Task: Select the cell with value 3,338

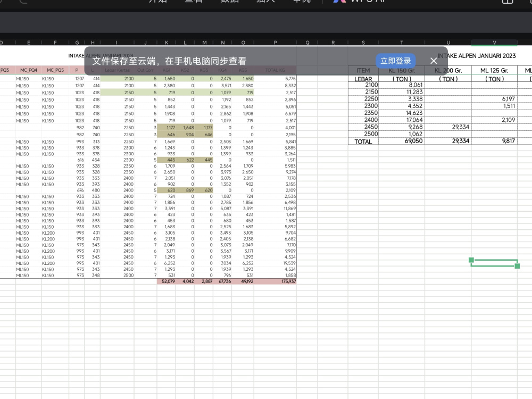Action: pos(401,99)
